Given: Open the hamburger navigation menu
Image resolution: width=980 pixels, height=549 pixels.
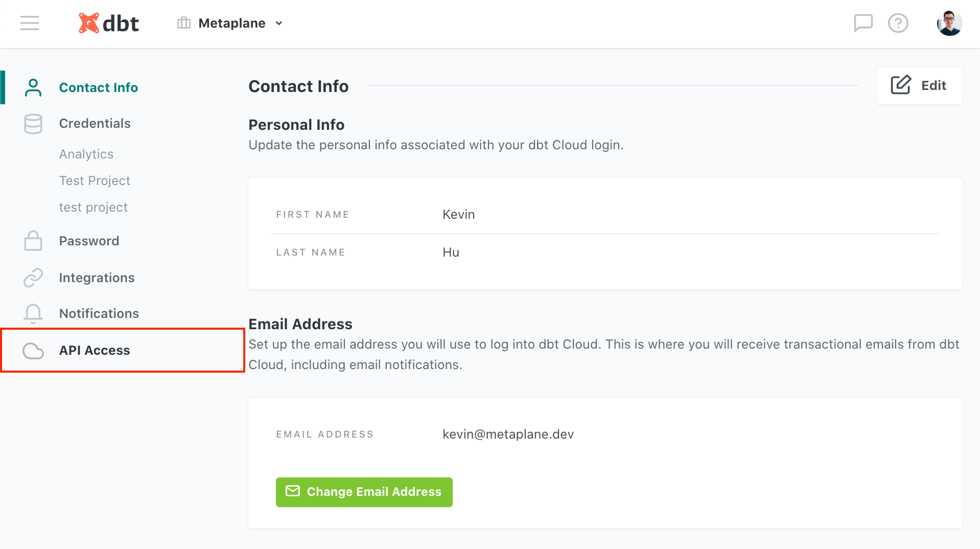Looking at the screenshot, I should [x=30, y=23].
